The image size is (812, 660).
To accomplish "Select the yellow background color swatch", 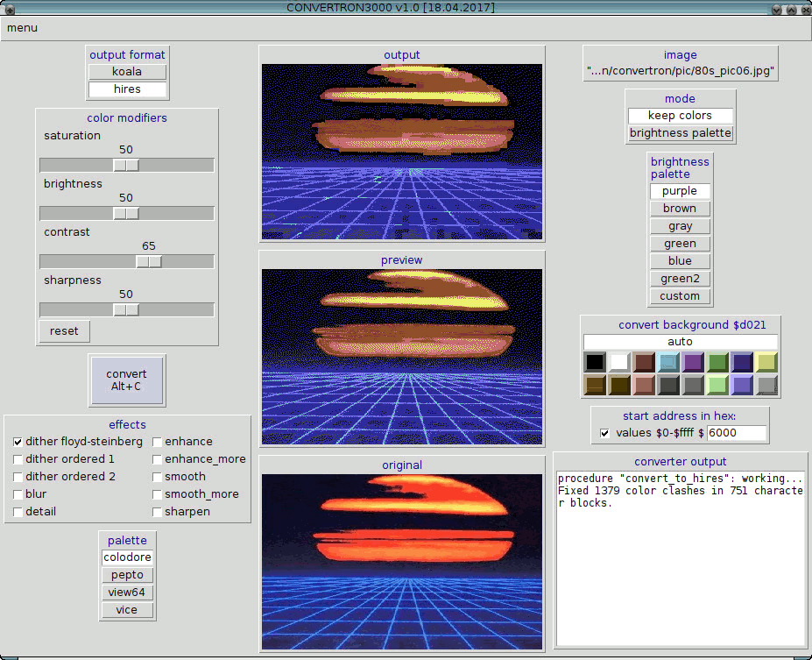I will point(766,362).
